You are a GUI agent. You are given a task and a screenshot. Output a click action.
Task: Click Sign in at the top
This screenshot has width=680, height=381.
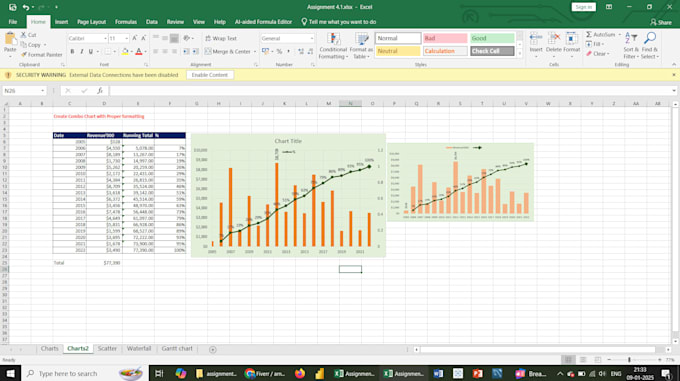tap(584, 7)
